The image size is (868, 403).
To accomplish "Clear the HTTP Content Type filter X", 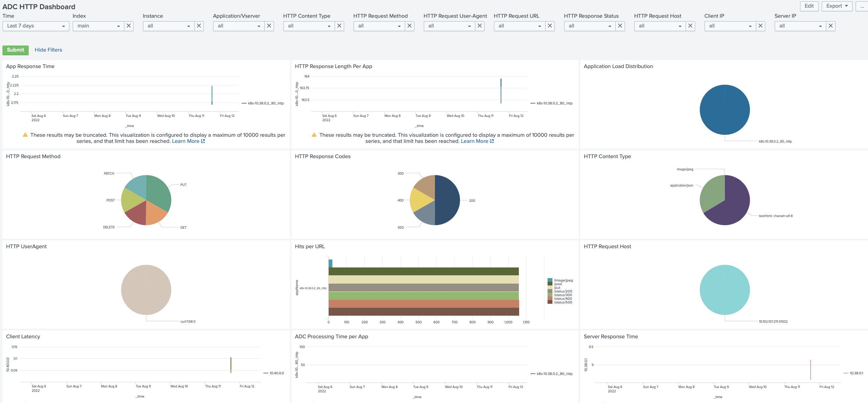I will pos(339,26).
